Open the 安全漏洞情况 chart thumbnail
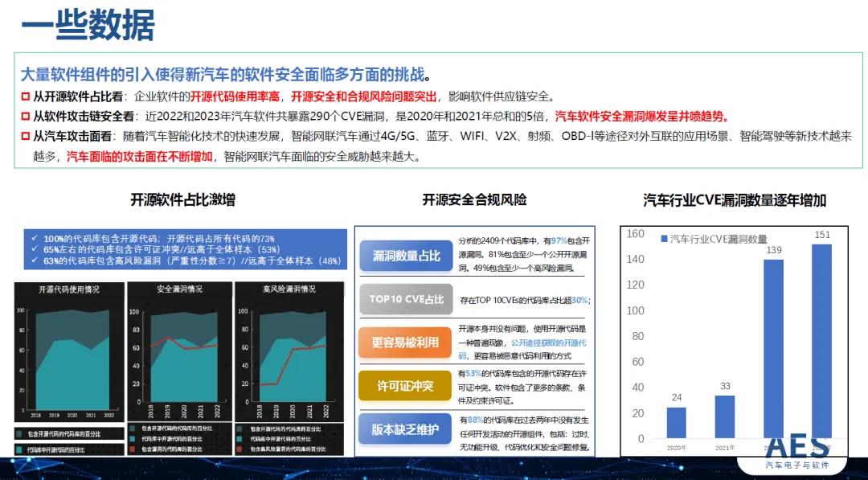 pos(178,352)
